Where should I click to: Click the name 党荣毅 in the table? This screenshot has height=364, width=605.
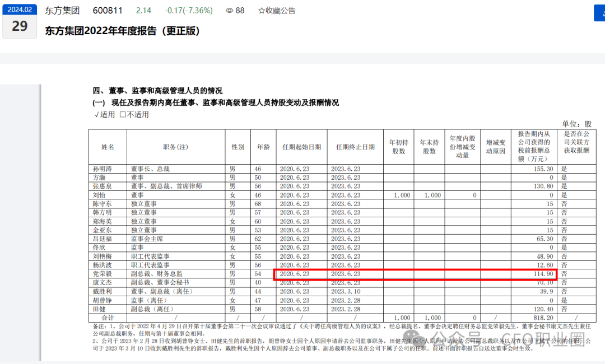(103, 274)
